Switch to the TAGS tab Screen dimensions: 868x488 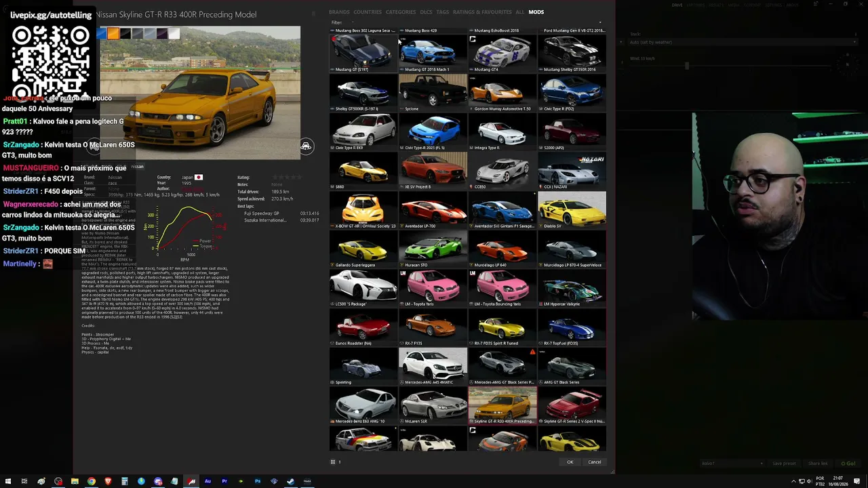pos(443,12)
